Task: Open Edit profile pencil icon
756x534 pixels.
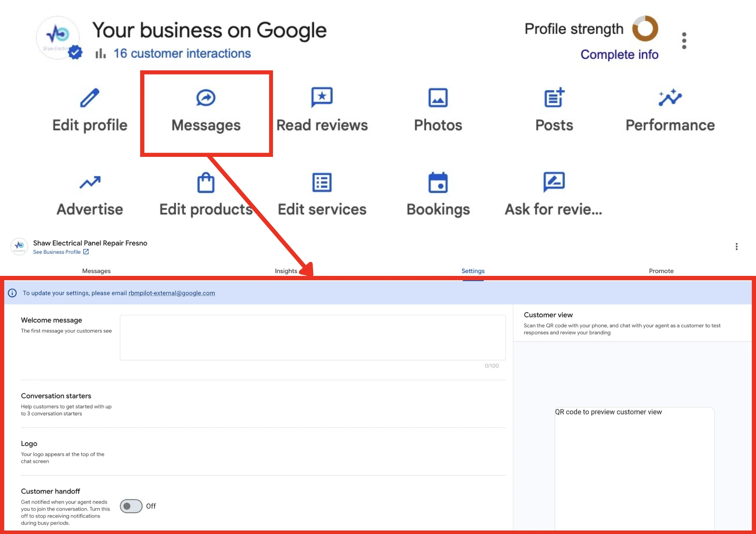Action: coord(90,98)
